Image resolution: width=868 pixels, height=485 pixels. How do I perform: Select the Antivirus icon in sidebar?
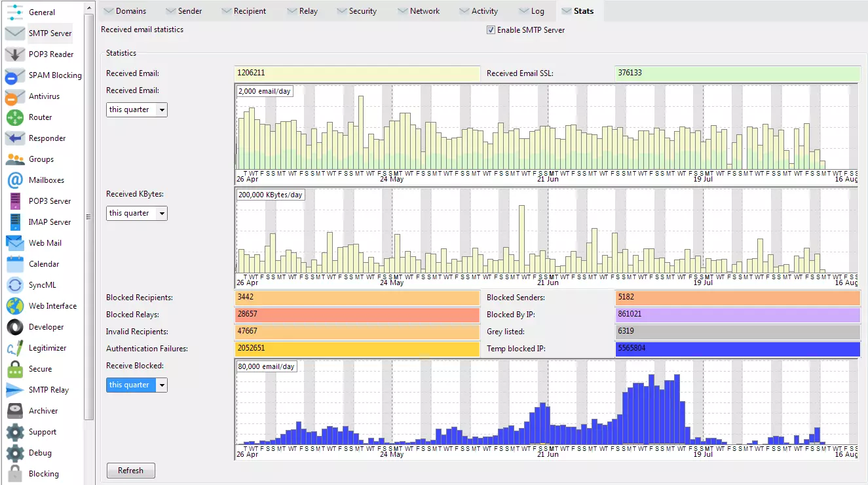click(x=14, y=96)
